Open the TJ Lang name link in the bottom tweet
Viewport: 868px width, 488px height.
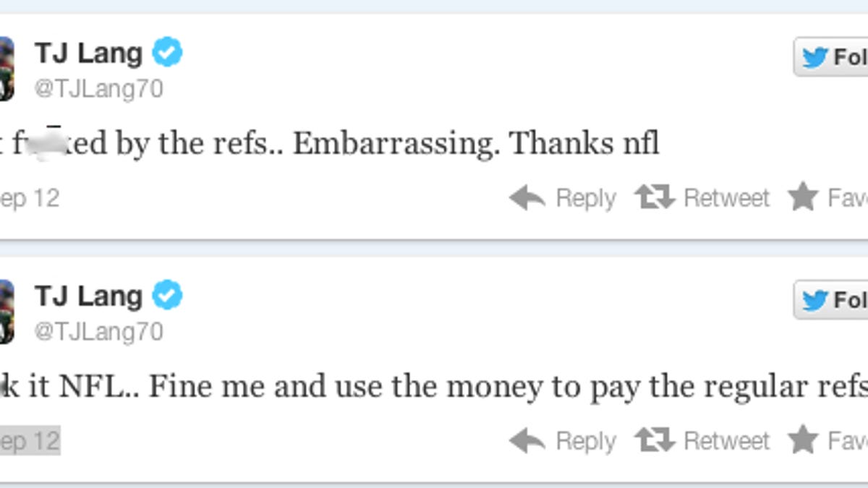tap(88, 296)
